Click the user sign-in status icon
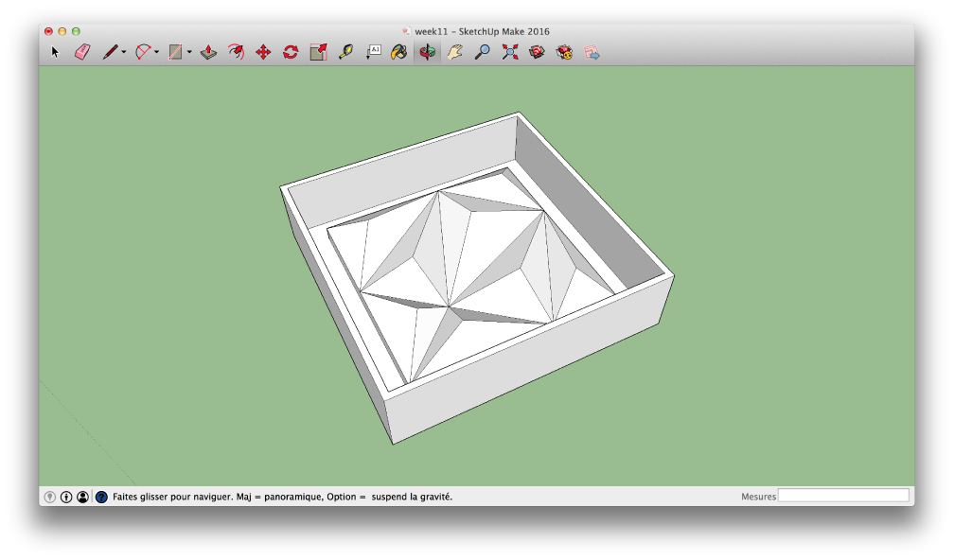Image resolution: width=954 pixels, height=560 pixels. pyautogui.click(x=82, y=497)
